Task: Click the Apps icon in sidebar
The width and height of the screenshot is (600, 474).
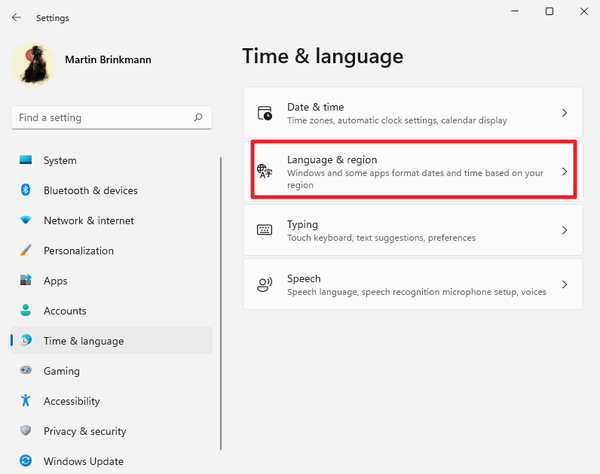Action: [x=25, y=281]
